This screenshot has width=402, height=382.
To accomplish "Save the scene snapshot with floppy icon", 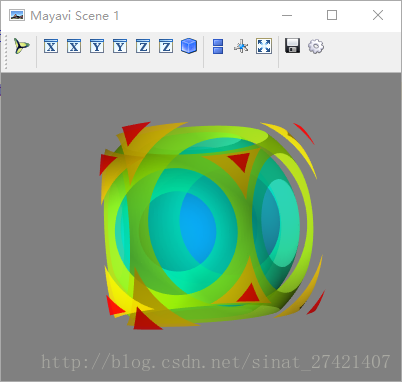I will pyautogui.click(x=292, y=46).
